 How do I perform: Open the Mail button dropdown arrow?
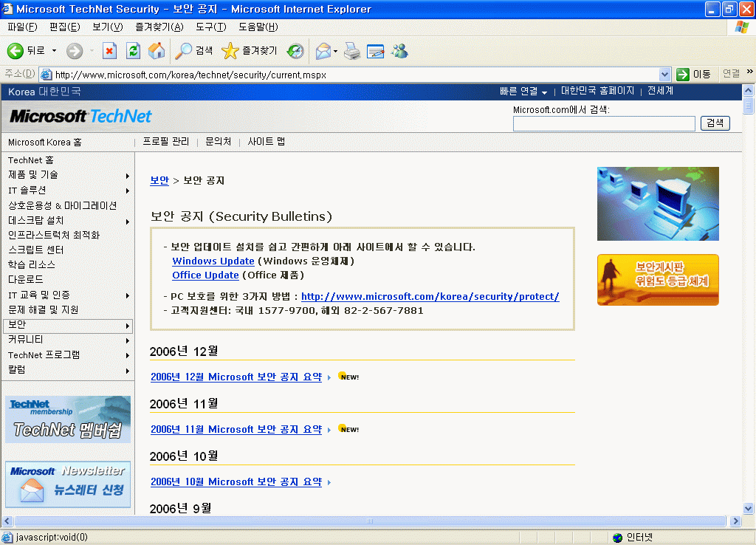coord(336,51)
